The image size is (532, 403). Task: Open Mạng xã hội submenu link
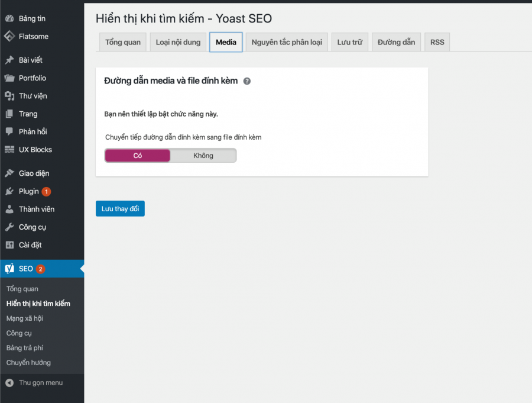(x=25, y=318)
